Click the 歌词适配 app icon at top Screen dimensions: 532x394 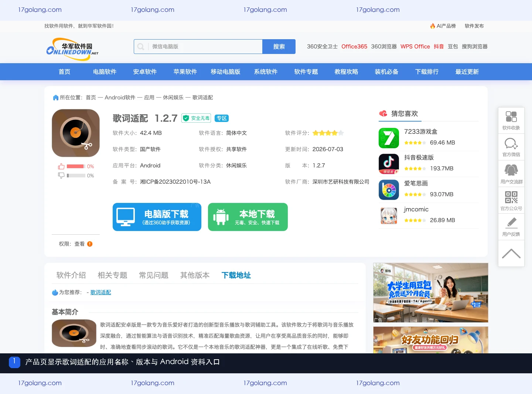(x=76, y=133)
